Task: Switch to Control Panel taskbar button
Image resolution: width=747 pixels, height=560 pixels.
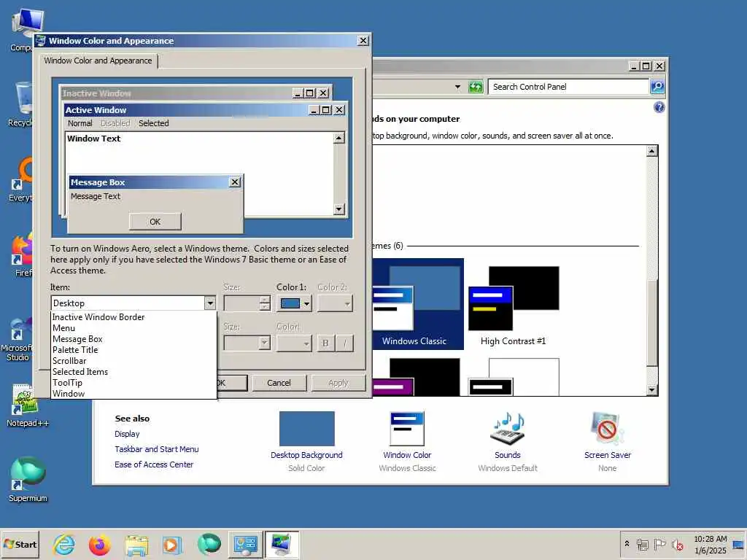Action: click(245, 544)
